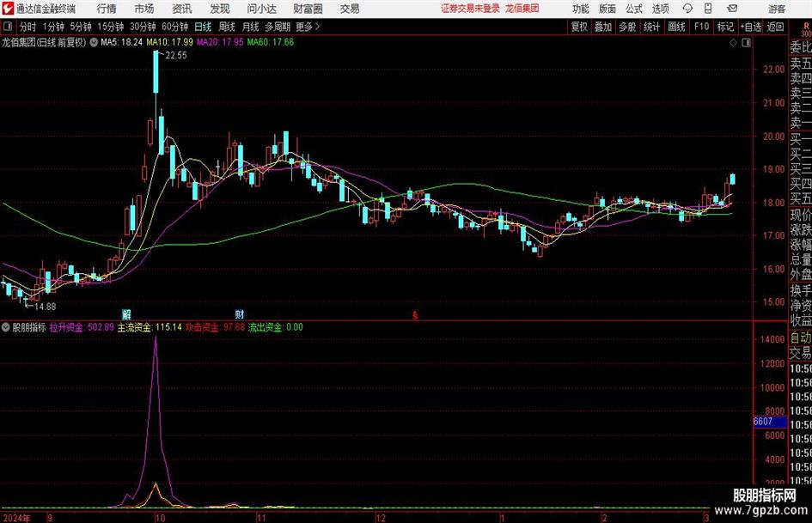Add stock with +自选 button

750,27
